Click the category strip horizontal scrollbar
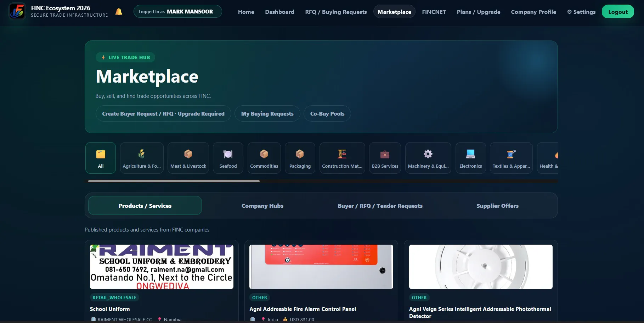644x323 pixels. pos(174,181)
